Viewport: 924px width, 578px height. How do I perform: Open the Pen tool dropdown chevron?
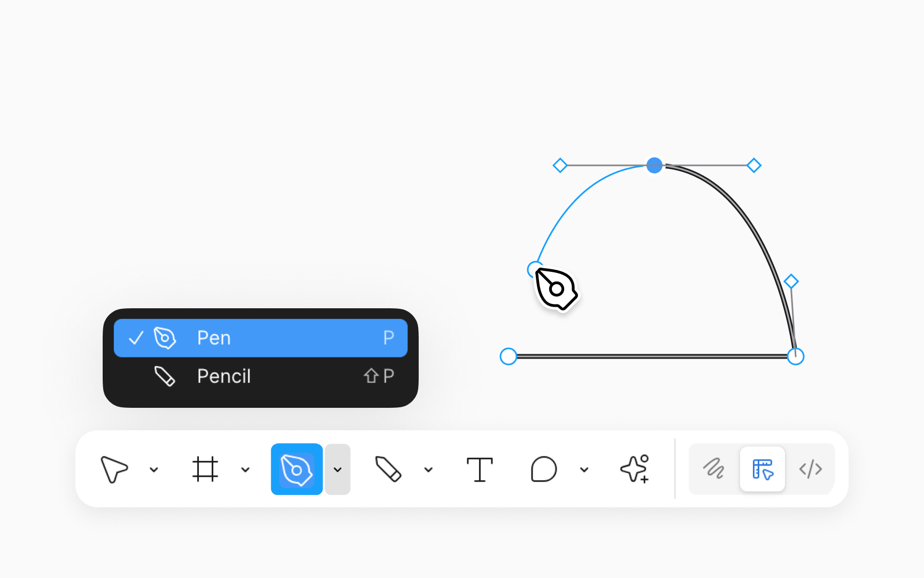pyautogui.click(x=337, y=469)
